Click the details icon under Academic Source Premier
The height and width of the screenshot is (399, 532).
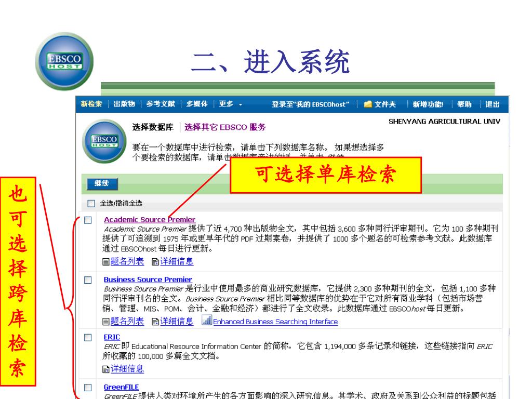[155, 262]
